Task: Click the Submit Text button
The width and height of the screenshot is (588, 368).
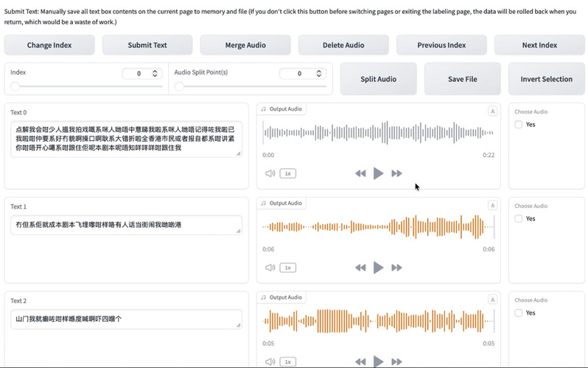Action: (x=147, y=45)
